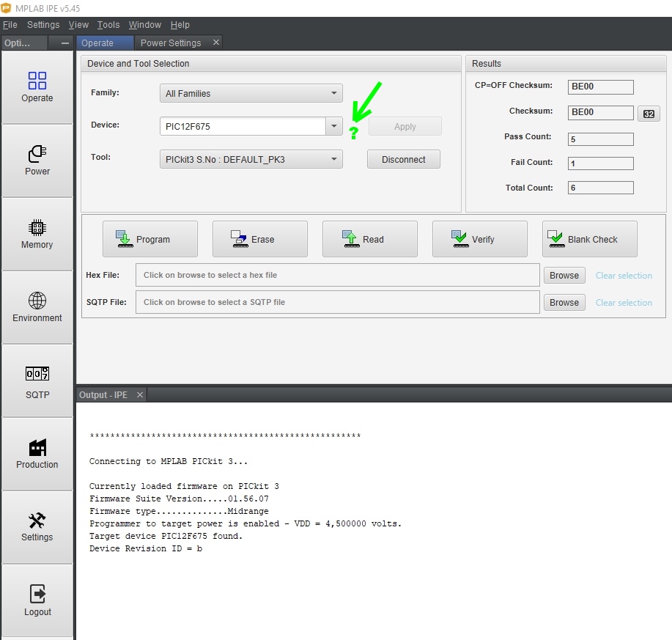Image resolution: width=672 pixels, height=640 pixels.
Task: Click 'Firmware Suite Version.....01.56.07' output line
Action: click(x=179, y=499)
